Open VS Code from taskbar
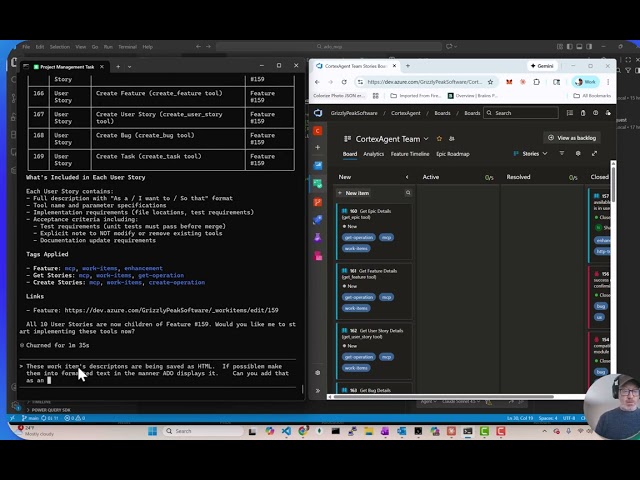This screenshot has height=480, width=640. tap(286, 431)
